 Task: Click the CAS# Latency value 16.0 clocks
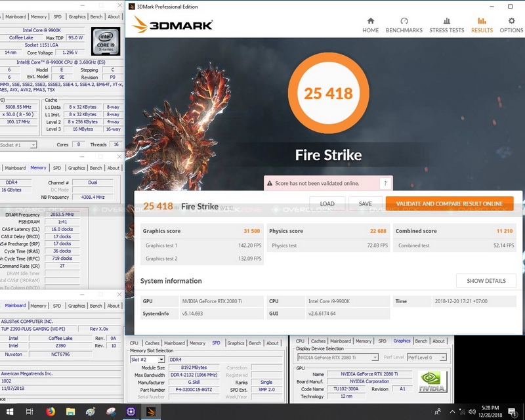pyautogui.click(x=62, y=229)
